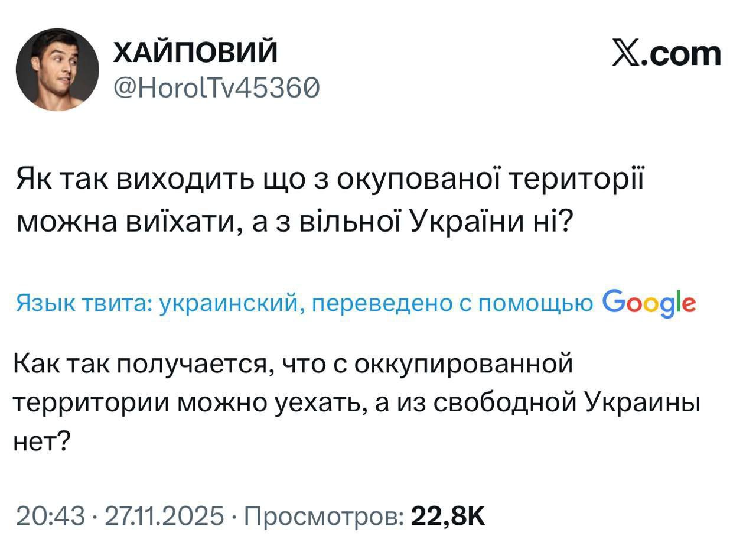The height and width of the screenshot is (539, 756).
Task: Click the date 27.11.2025
Action: [165, 515]
